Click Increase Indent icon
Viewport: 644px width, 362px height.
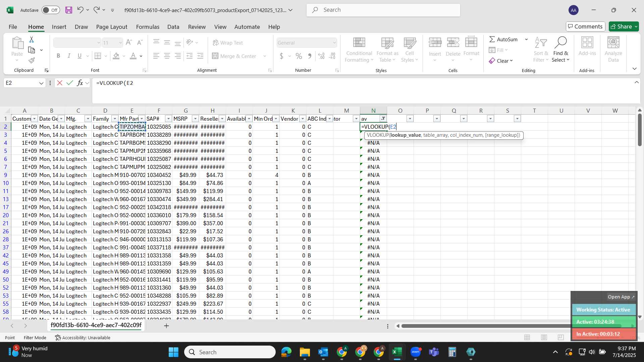pos(200,56)
